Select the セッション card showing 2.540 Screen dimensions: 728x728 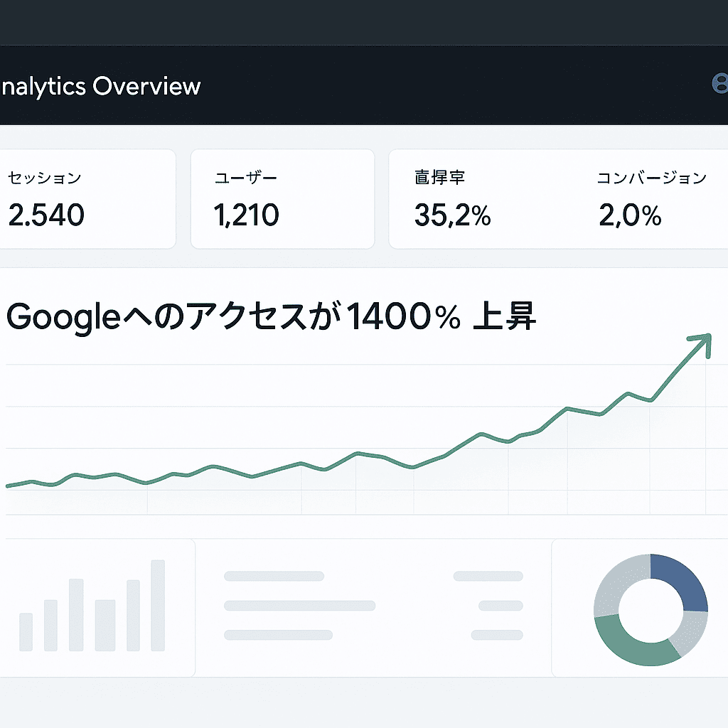click(x=87, y=199)
